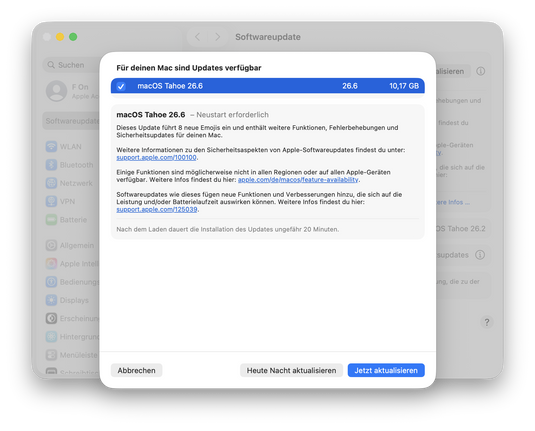This screenshot has width=535, height=431.
Task: Go back with the left chevron
Action: (x=197, y=37)
